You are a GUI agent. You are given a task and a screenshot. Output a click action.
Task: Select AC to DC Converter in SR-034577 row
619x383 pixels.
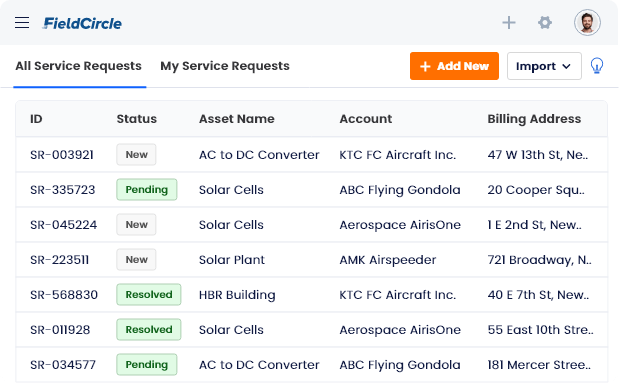click(x=259, y=365)
